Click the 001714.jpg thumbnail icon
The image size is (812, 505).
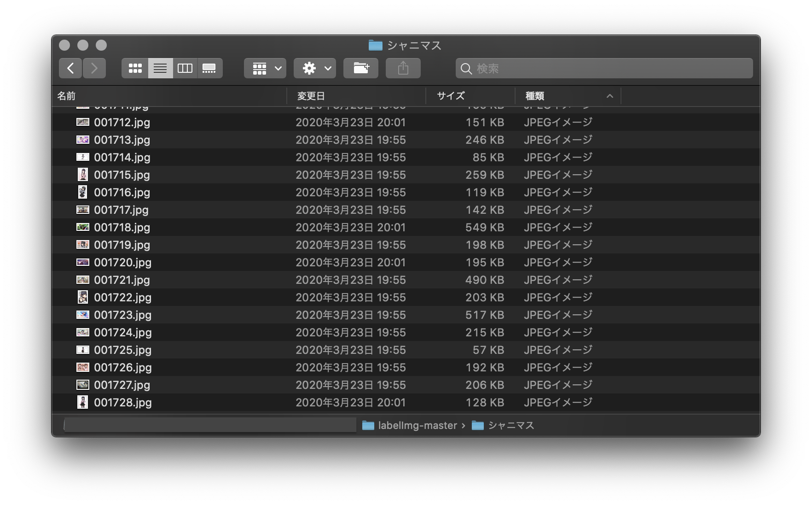83,157
